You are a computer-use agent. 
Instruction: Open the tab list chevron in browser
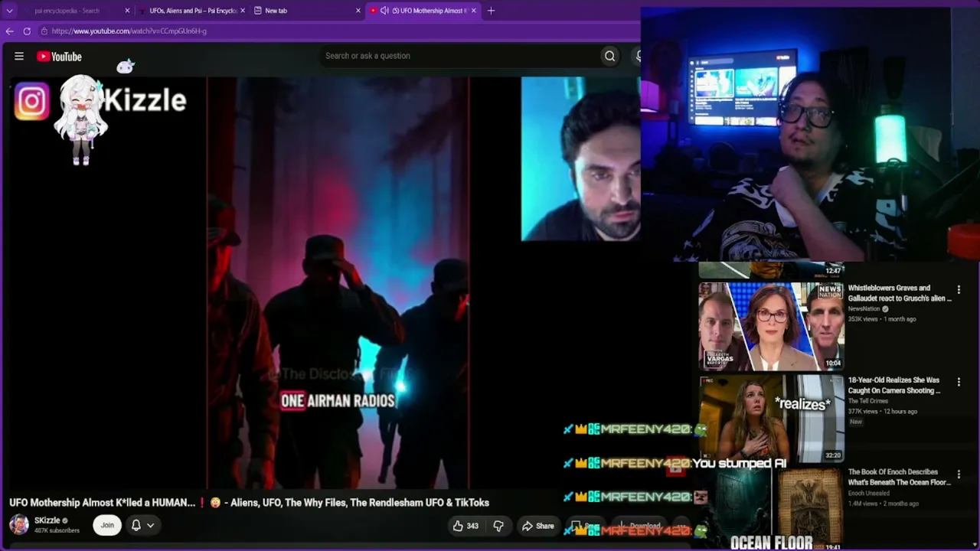(x=10, y=11)
